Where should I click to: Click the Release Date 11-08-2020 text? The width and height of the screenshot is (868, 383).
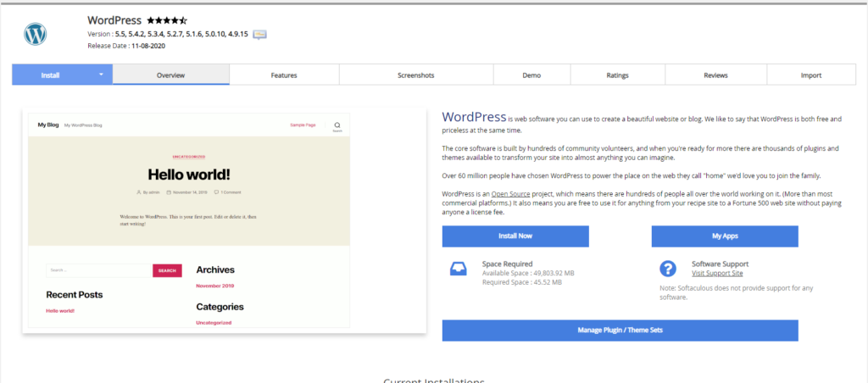(x=126, y=46)
